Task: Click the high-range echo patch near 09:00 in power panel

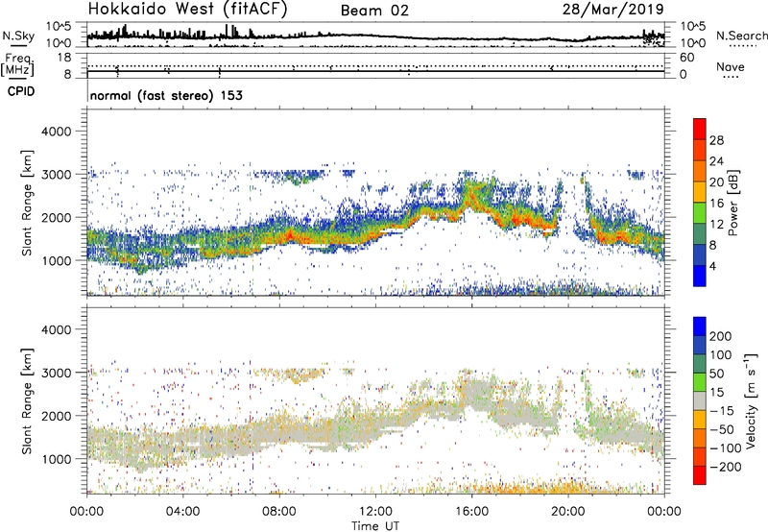Action: click(299, 177)
